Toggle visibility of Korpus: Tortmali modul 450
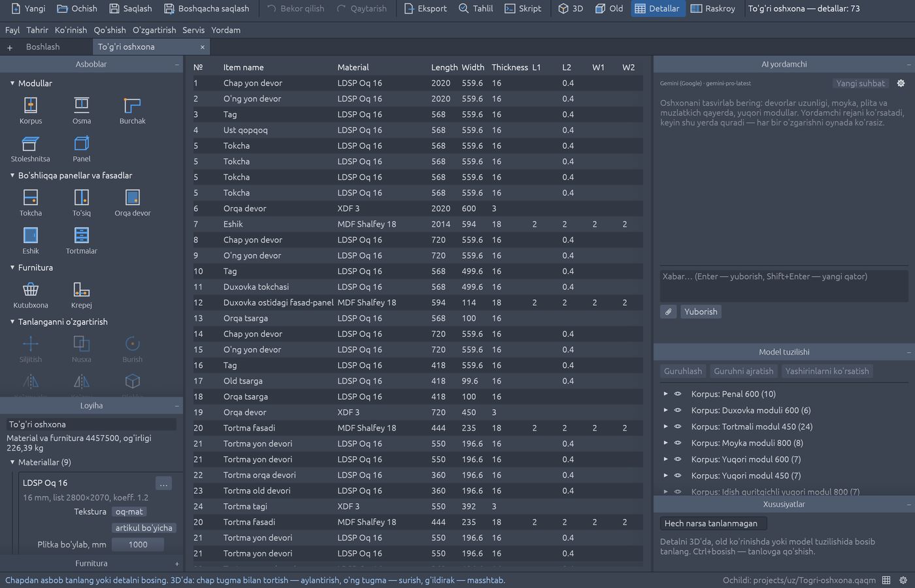 (678, 427)
